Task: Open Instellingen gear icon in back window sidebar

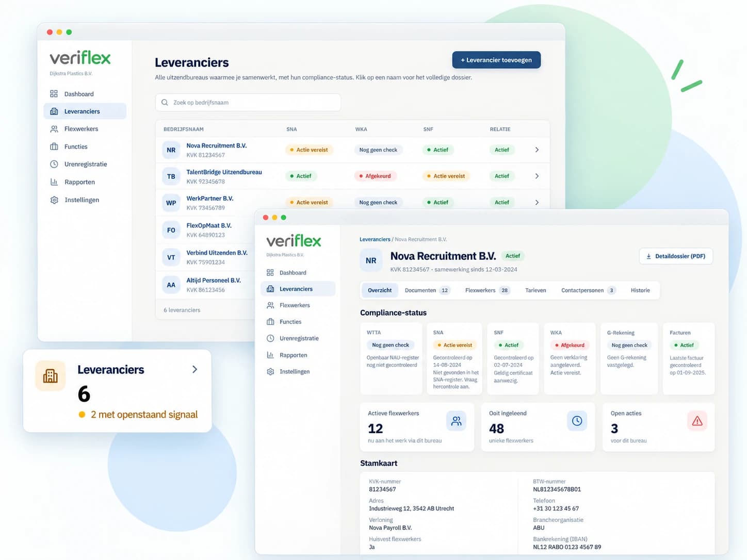Action: (54, 200)
